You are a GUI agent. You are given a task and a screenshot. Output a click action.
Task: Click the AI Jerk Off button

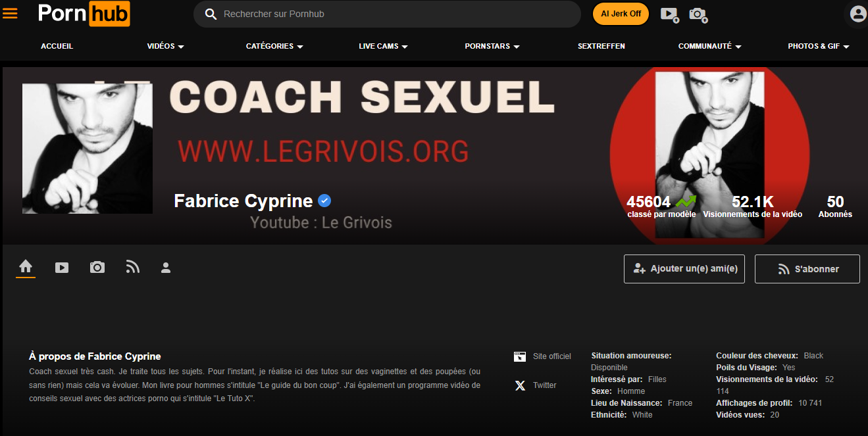point(621,14)
